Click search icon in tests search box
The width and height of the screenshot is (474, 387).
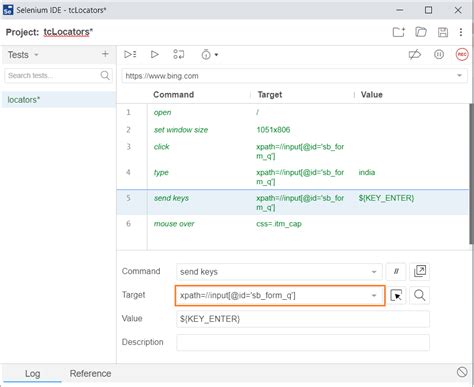[105, 76]
